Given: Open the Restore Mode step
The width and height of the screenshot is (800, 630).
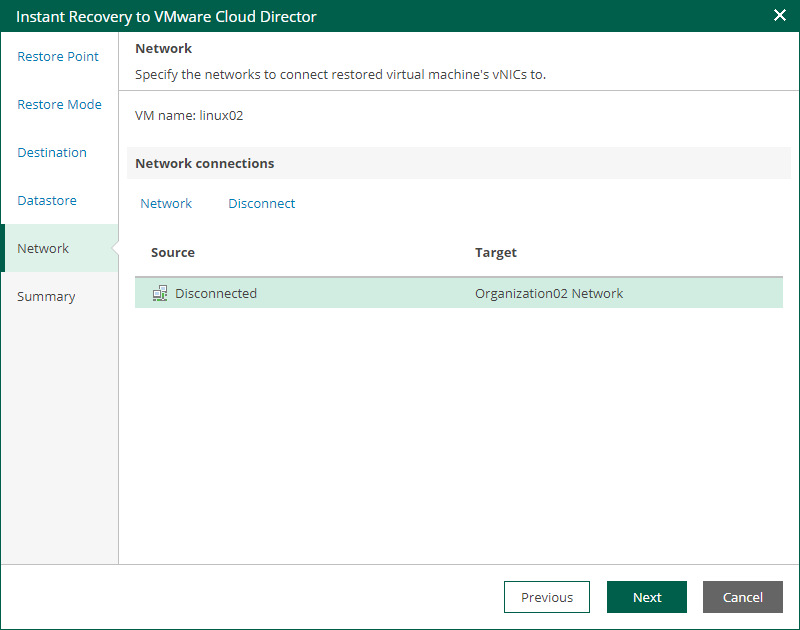Looking at the screenshot, I should point(60,105).
